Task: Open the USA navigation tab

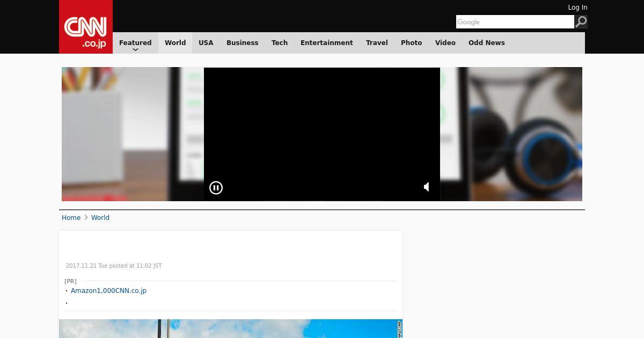Action: tap(206, 43)
